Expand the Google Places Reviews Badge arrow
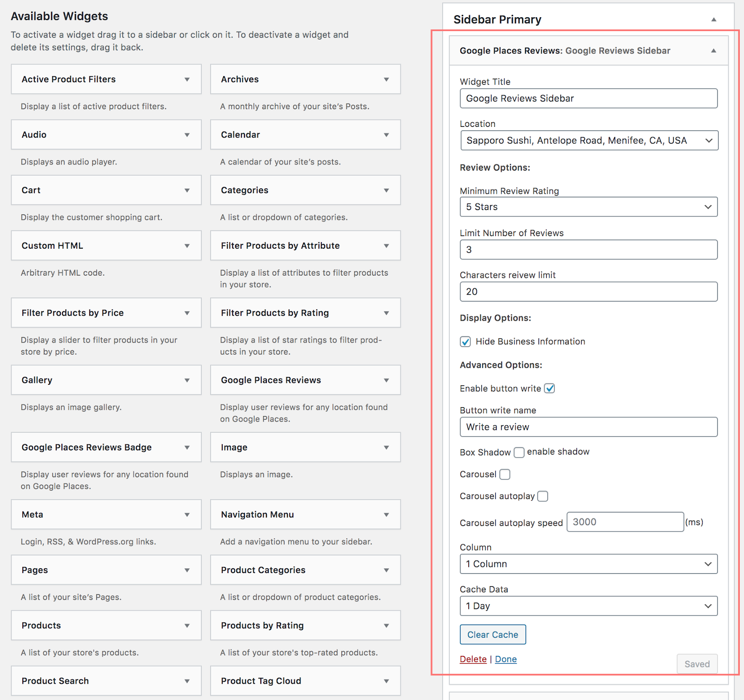Image resolution: width=744 pixels, height=700 pixels. tap(187, 448)
